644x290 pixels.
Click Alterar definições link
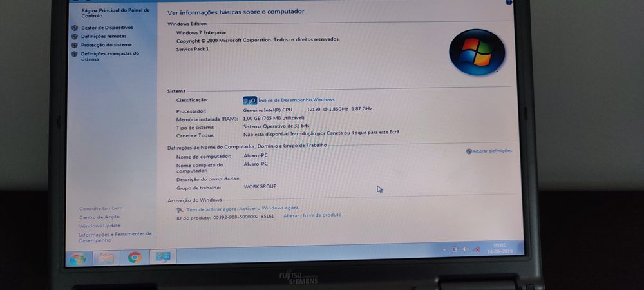pyautogui.click(x=492, y=151)
